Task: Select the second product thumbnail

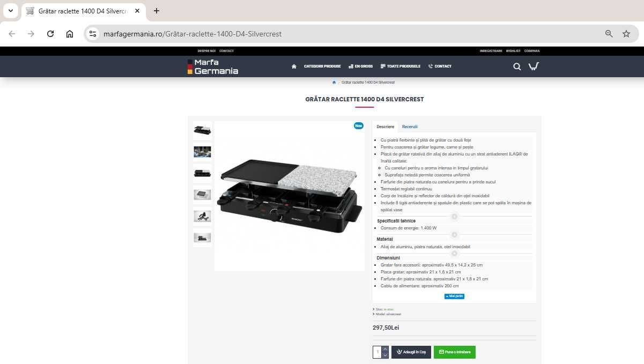Action: pyautogui.click(x=202, y=152)
